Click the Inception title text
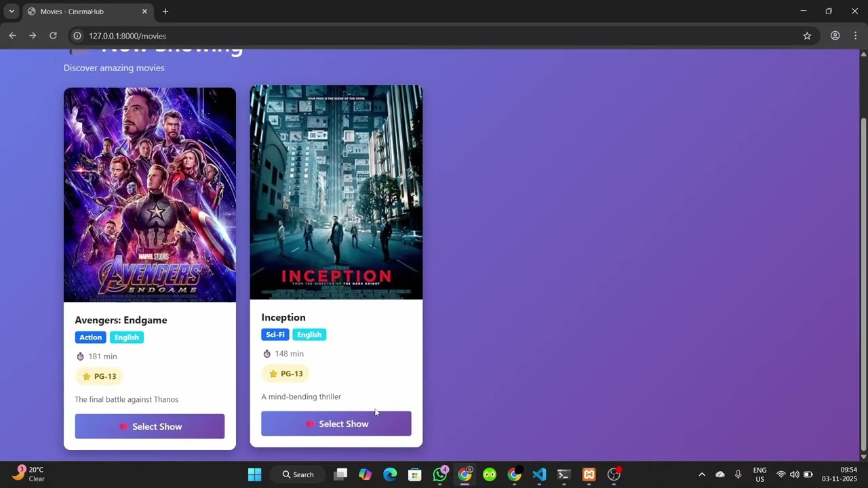Image resolution: width=868 pixels, height=488 pixels. pyautogui.click(x=283, y=317)
